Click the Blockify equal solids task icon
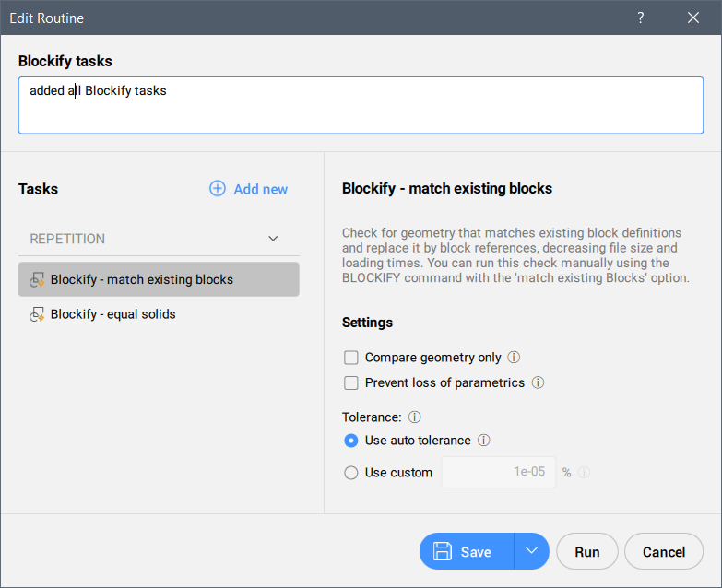Screen dimensions: 722x588 pyautogui.click(x=38, y=314)
